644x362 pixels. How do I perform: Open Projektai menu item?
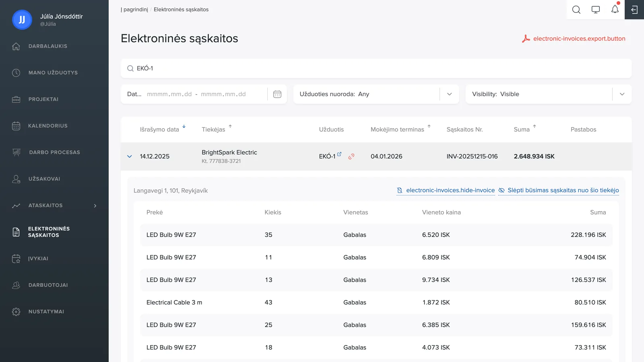pos(43,99)
